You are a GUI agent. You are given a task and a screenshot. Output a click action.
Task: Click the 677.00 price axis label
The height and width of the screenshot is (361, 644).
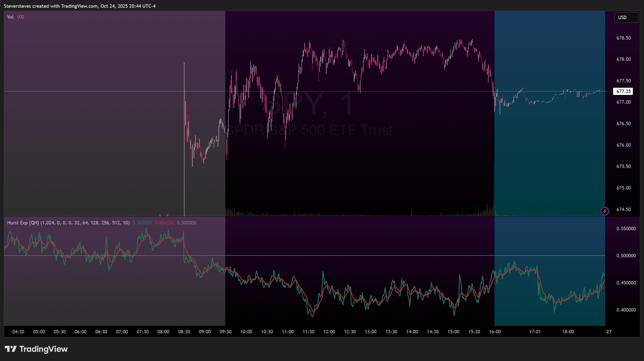[624, 102]
